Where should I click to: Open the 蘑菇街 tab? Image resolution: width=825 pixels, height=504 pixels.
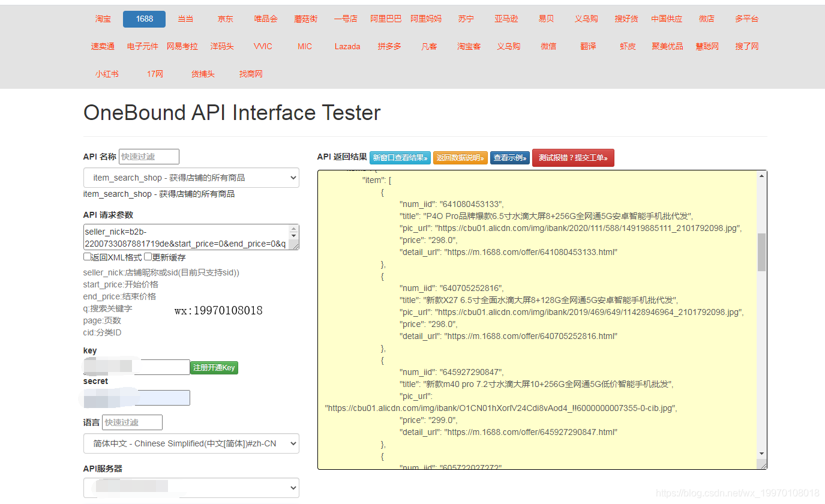coord(305,19)
